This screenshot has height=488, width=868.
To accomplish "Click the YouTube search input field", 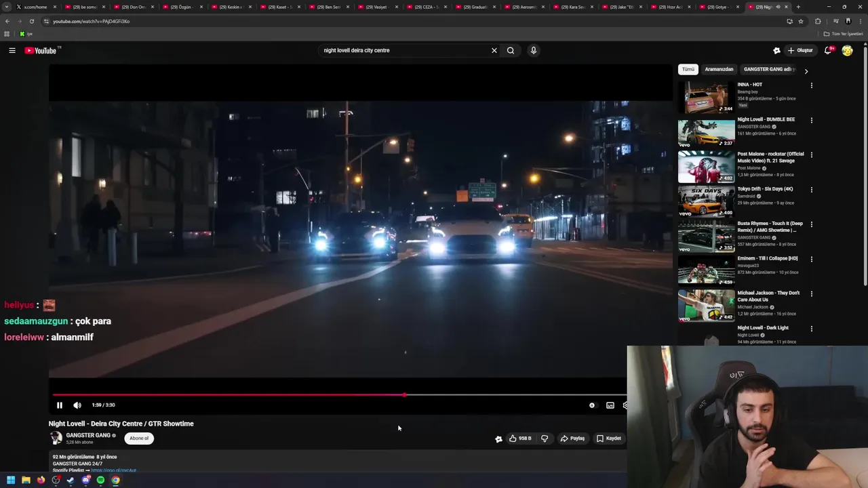I will click(404, 50).
